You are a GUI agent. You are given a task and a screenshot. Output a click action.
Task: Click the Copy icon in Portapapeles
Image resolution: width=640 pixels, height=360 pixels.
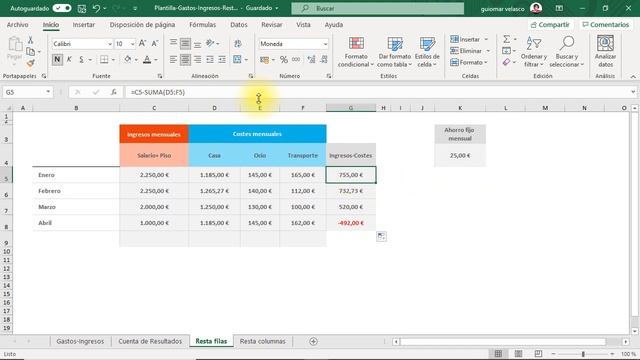30,52
